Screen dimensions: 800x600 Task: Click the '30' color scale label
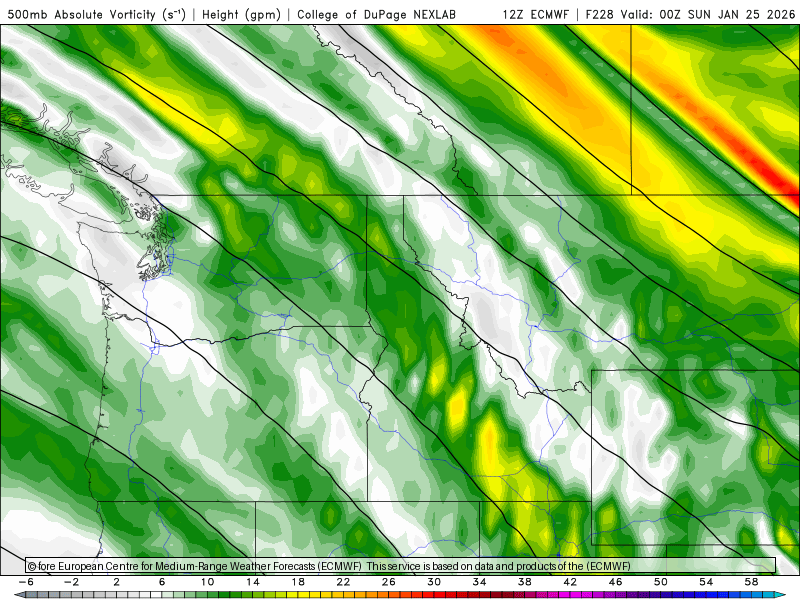(x=434, y=582)
